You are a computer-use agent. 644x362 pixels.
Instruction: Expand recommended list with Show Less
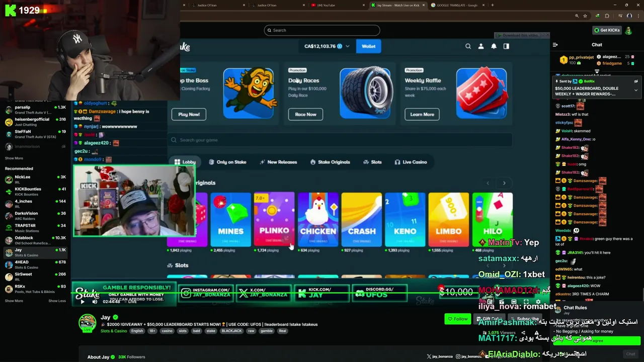(x=57, y=301)
